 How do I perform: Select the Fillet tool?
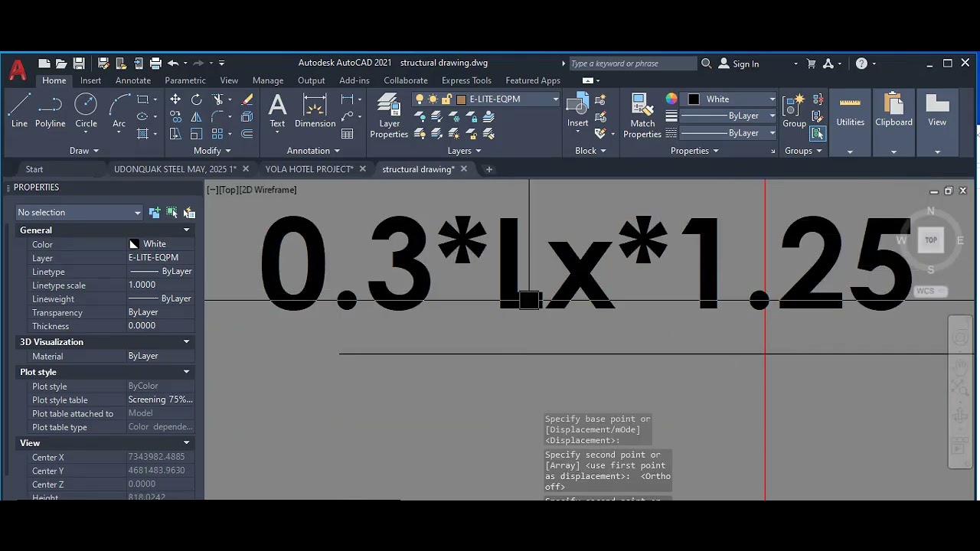pos(218,117)
